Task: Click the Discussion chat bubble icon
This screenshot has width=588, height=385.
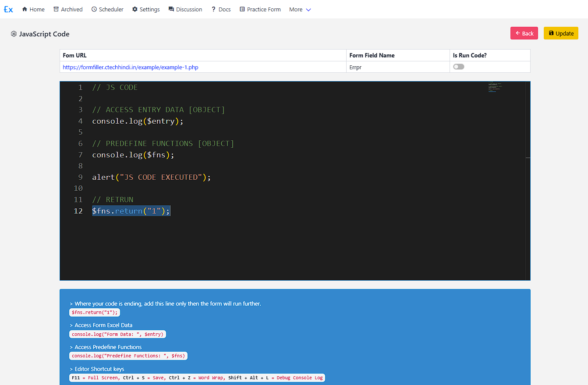Action: [171, 9]
